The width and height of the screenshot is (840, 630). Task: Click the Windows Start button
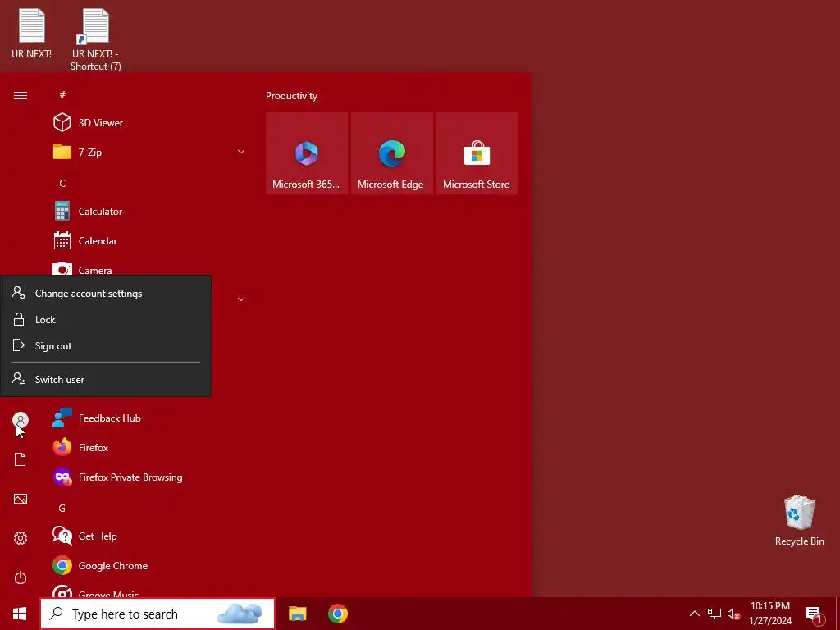20,614
